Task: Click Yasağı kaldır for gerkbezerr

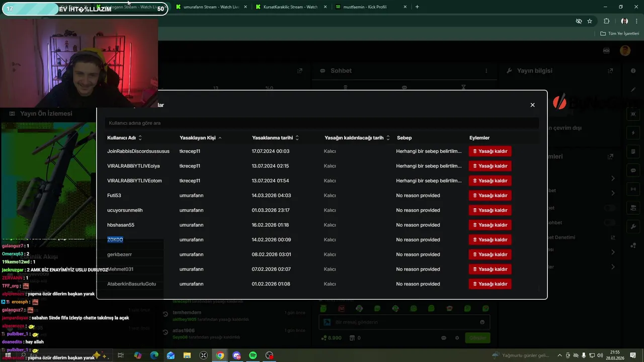Action: (490, 254)
